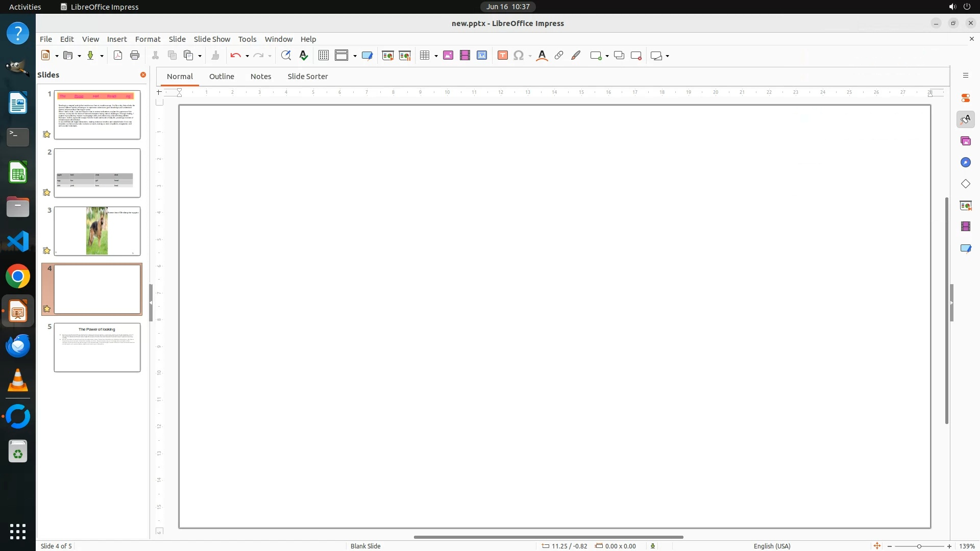The image size is (980, 551).
Task: Open sidebar Gallery panel icon
Action: (965, 141)
